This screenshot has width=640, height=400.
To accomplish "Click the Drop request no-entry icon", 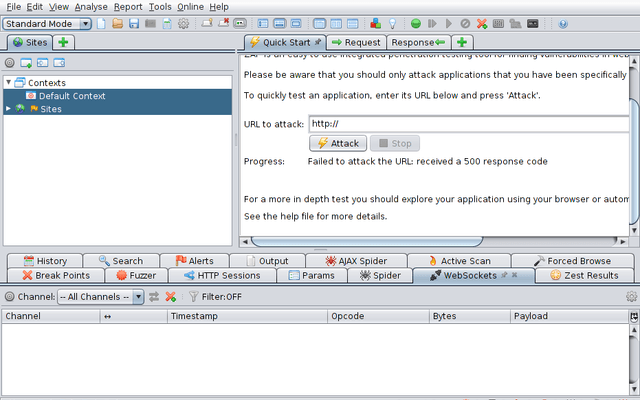I will tap(465, 24).
